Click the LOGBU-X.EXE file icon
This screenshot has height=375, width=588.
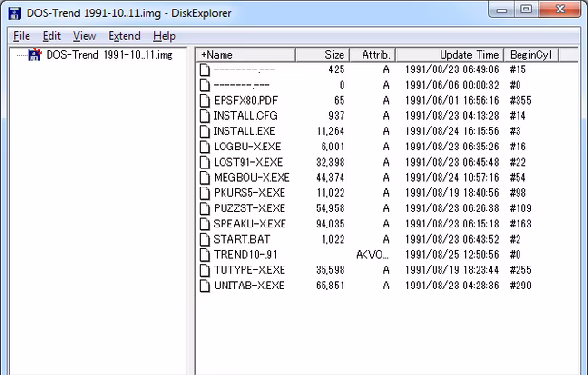point(205,147)
